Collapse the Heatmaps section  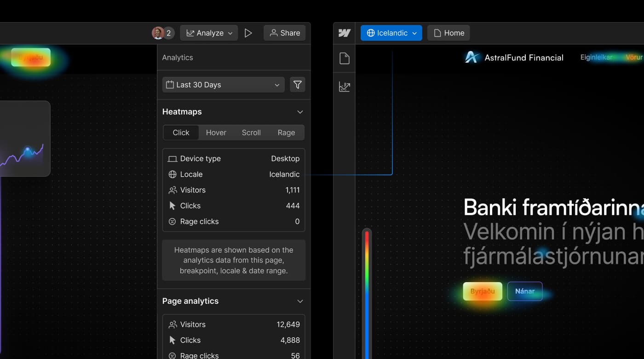click(300, 112)
